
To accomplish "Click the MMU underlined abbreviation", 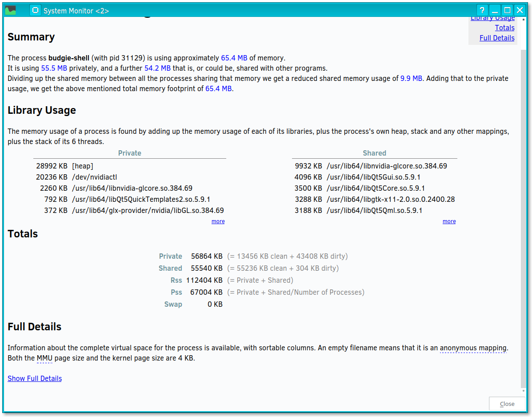I will coord(44,358).
